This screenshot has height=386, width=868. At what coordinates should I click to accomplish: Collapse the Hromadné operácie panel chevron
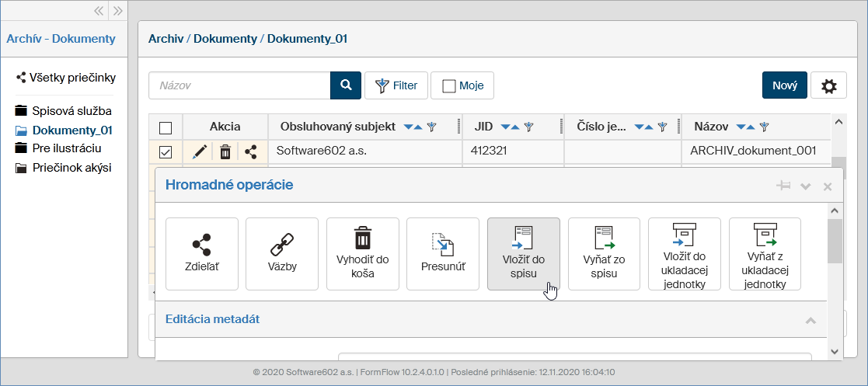coord(805,186)
